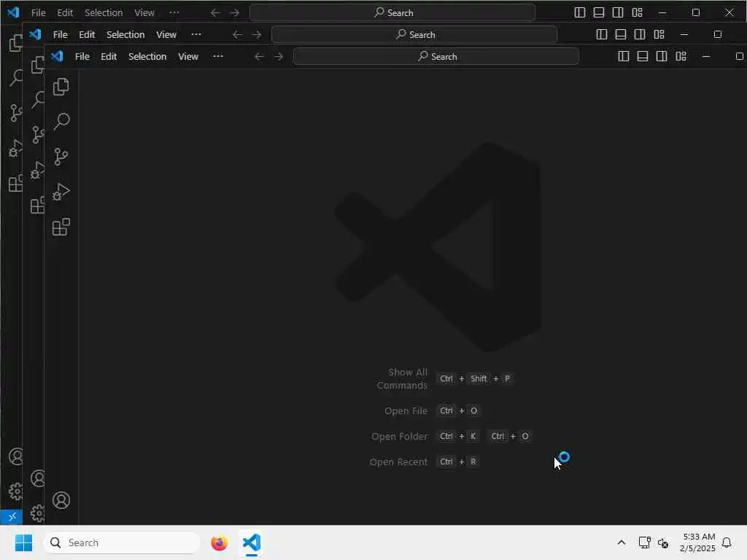Open remote window indicator in rear window
Image resolution: width=747 pixels, height=560 pixels.
click(x=12, y=517)
